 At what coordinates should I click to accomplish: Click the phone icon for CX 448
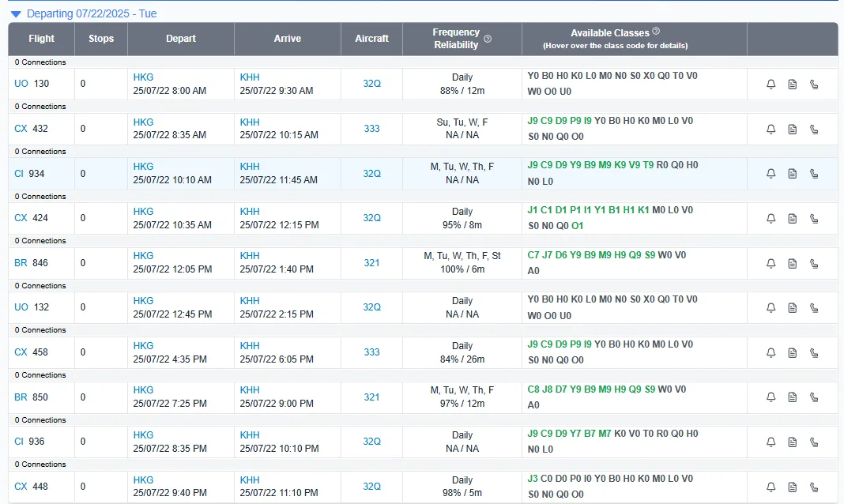[814, 487]
